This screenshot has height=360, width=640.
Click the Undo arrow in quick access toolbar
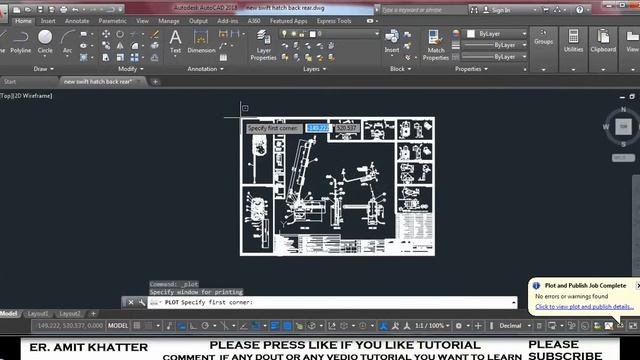coord(75,9)
